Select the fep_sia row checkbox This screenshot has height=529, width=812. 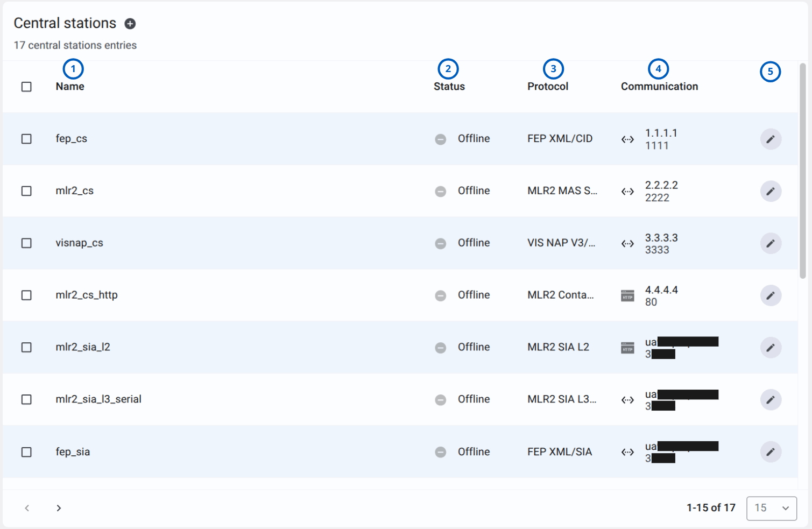[x=26, y=452]
